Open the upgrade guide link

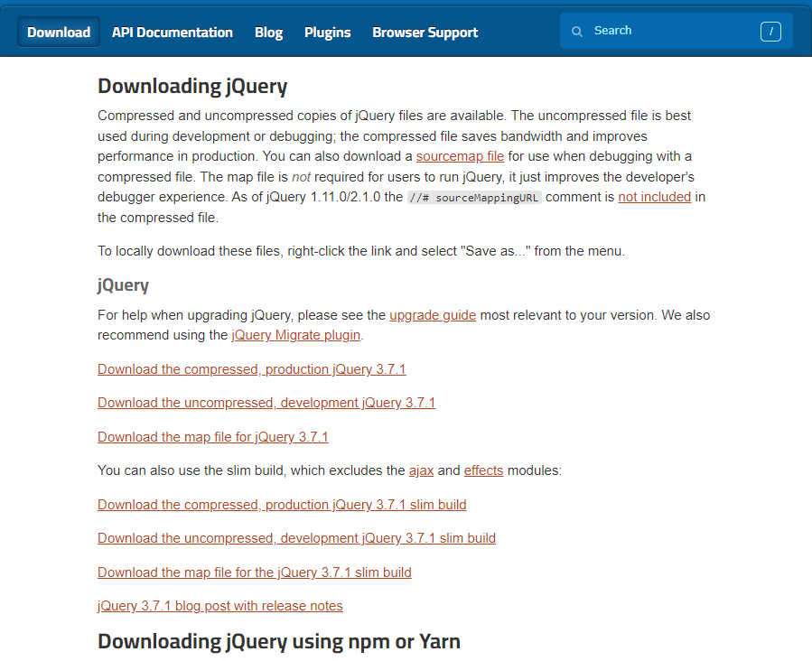tap(433, 315)
